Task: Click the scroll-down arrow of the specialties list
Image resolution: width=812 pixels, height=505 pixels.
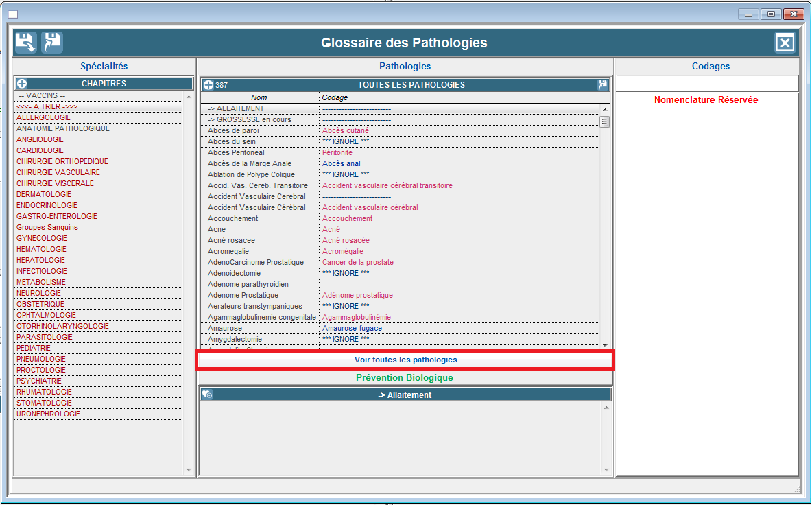Action: coord(189,469)
